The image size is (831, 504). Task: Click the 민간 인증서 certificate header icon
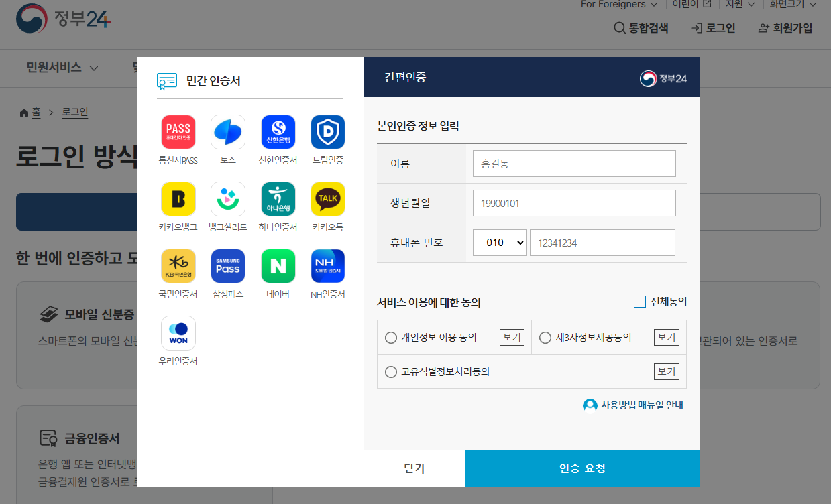pyautogui.click(x=167, y=81)
